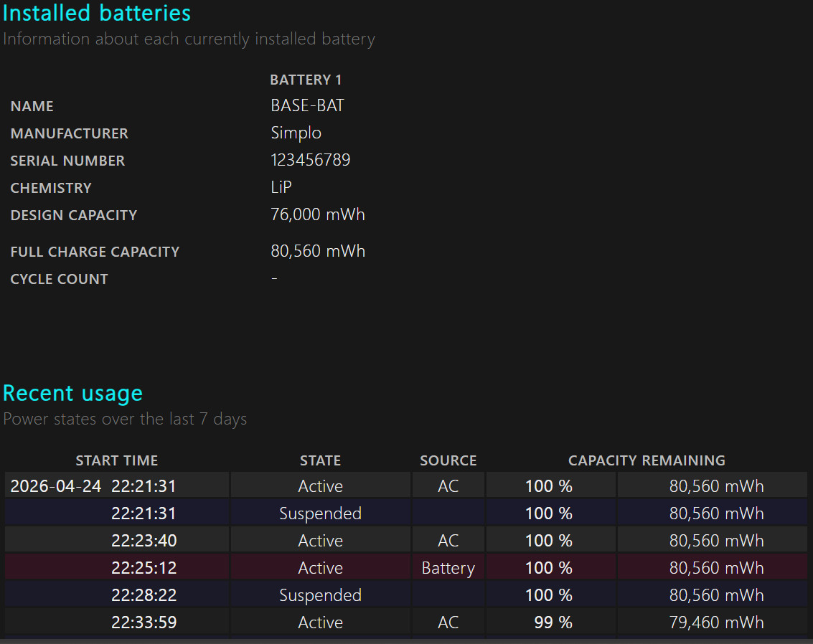Click the 79,460 mWh remaining value
The image size is (813, 644).
pos(717,622)
